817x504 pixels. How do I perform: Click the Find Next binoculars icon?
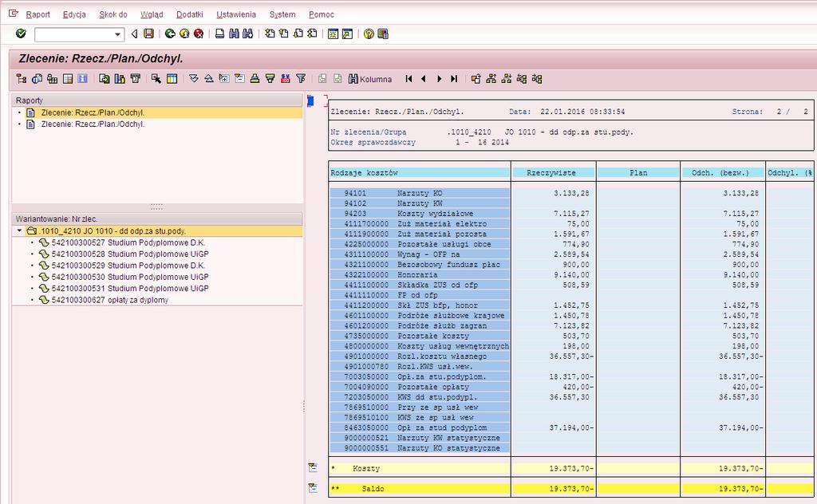(248, 33)
